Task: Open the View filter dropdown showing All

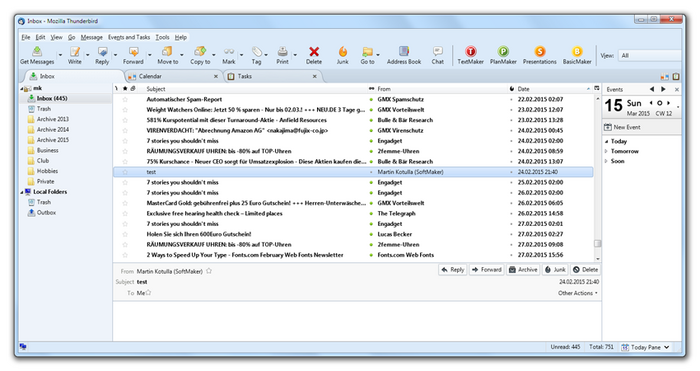Action: [x=650, y=55]
